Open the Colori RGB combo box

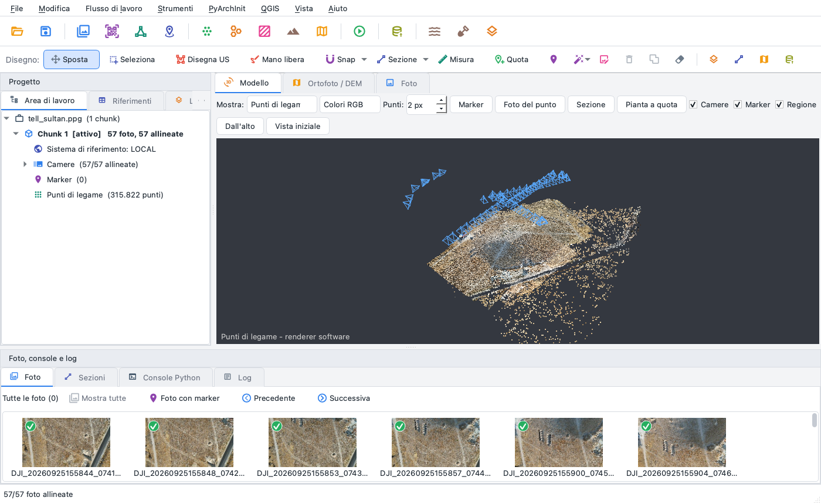[x=350, y=104]
